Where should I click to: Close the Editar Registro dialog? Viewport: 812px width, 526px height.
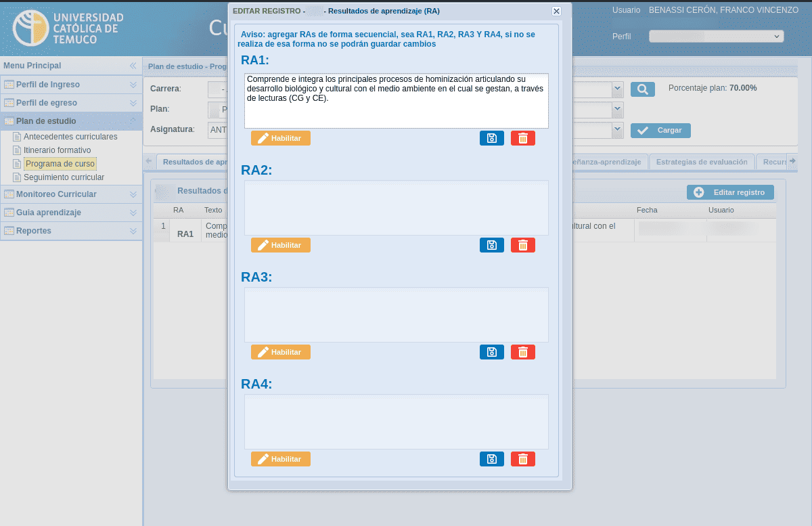coord(556,11)
